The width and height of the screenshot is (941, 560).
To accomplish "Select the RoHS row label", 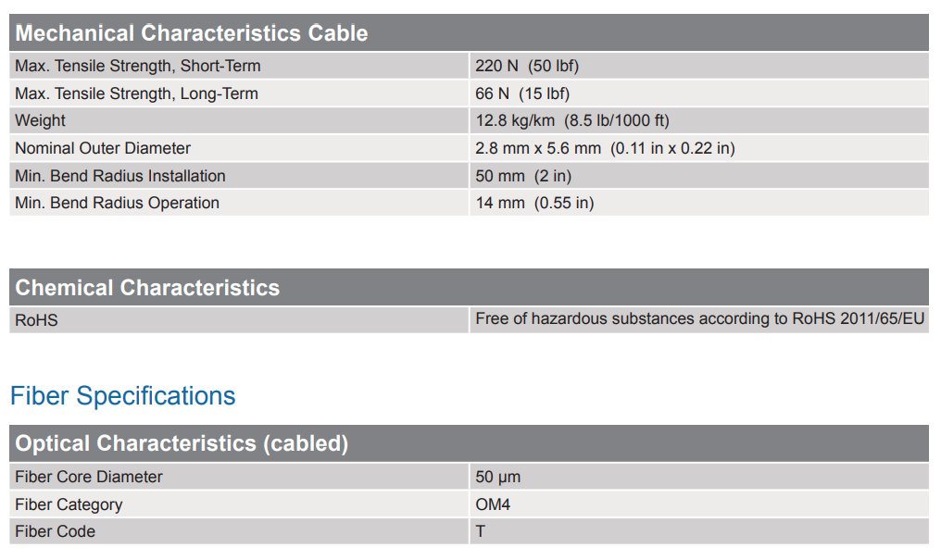I will coord(36,320).
